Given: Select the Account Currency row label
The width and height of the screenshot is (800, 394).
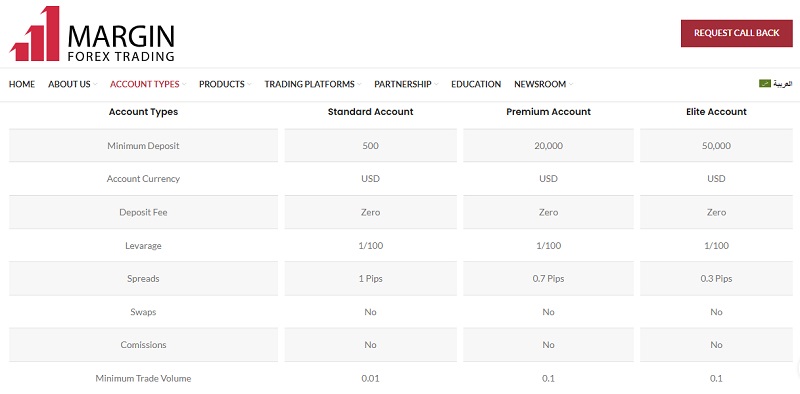Looking at the screenshot, I should 143,179.
